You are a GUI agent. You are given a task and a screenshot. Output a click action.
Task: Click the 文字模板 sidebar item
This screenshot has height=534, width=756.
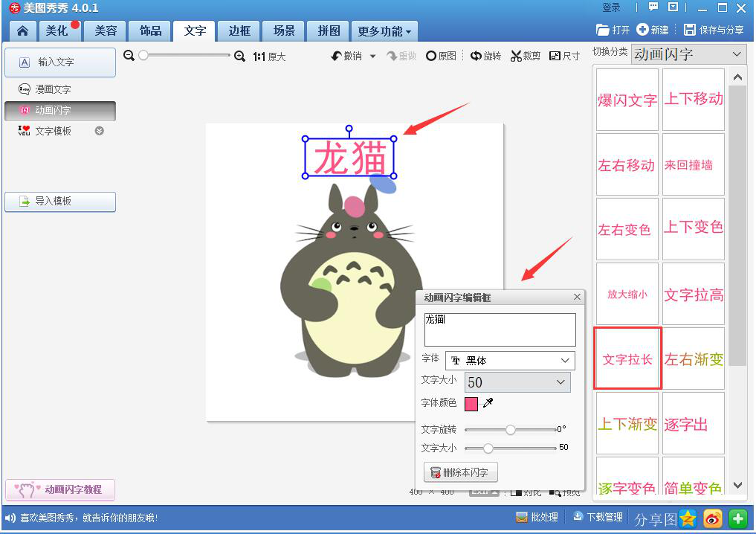pos(53,131)
